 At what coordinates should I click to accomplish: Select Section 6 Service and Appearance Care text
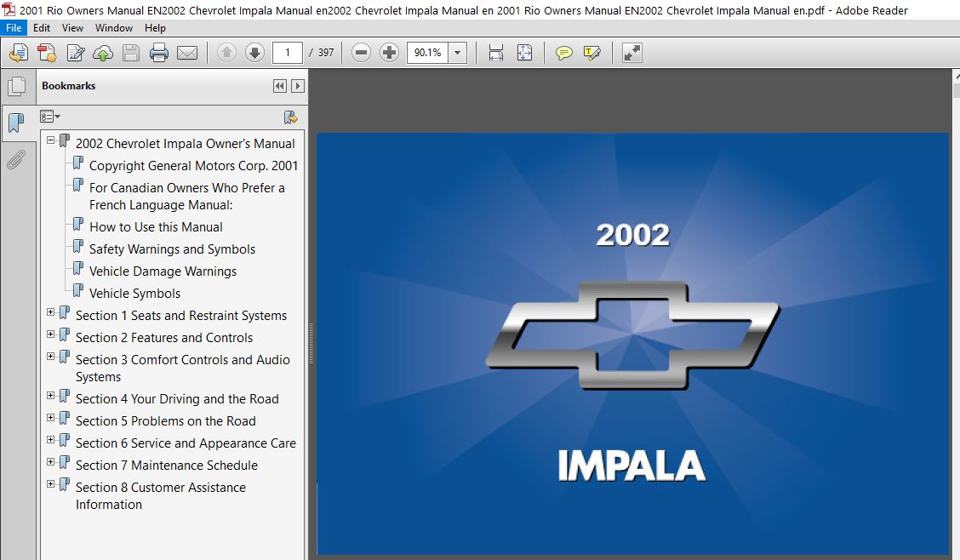click(x=186, y=443)
